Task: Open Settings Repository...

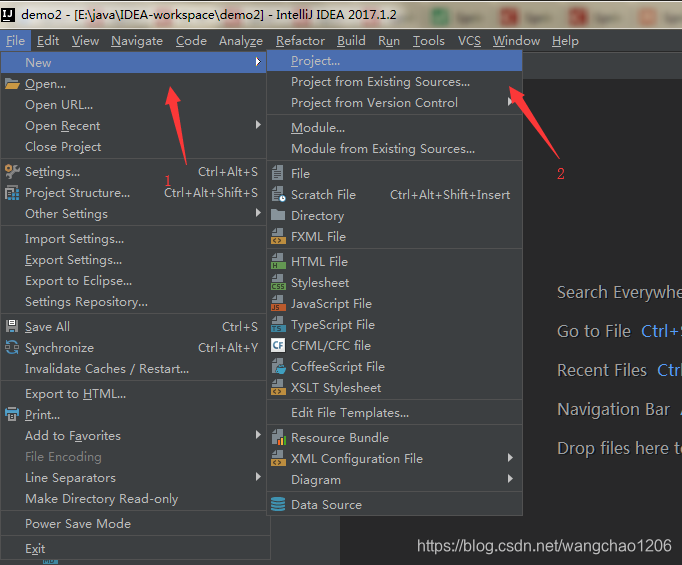Action: tap(134, 301)
